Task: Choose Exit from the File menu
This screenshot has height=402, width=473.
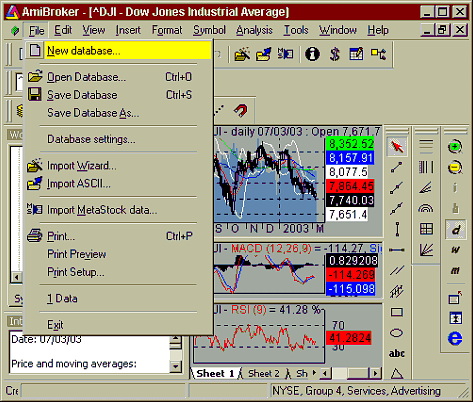Action: click(x=118, y=325)
